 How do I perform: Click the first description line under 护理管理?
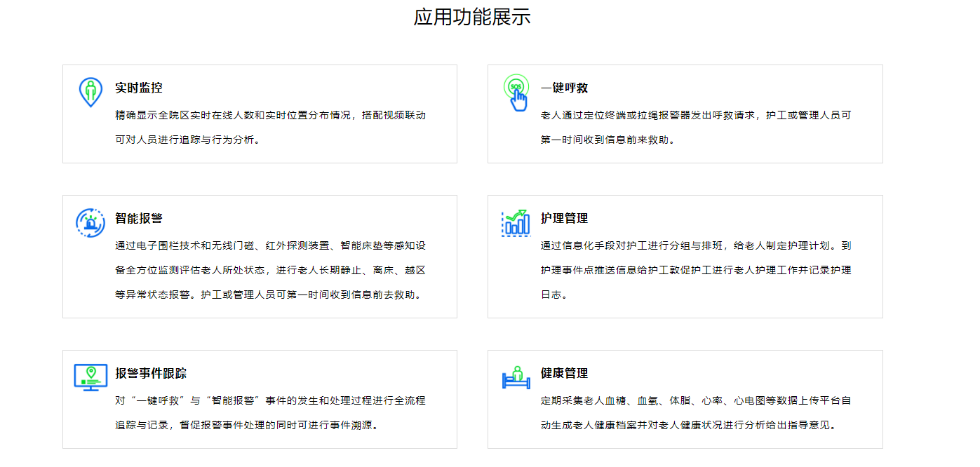click(x=695, y=246)
